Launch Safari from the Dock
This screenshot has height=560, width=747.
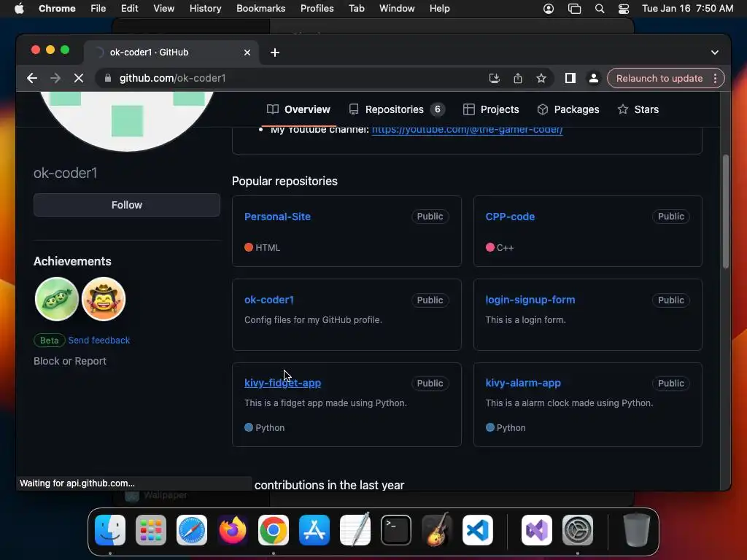[x=192, y=530]
